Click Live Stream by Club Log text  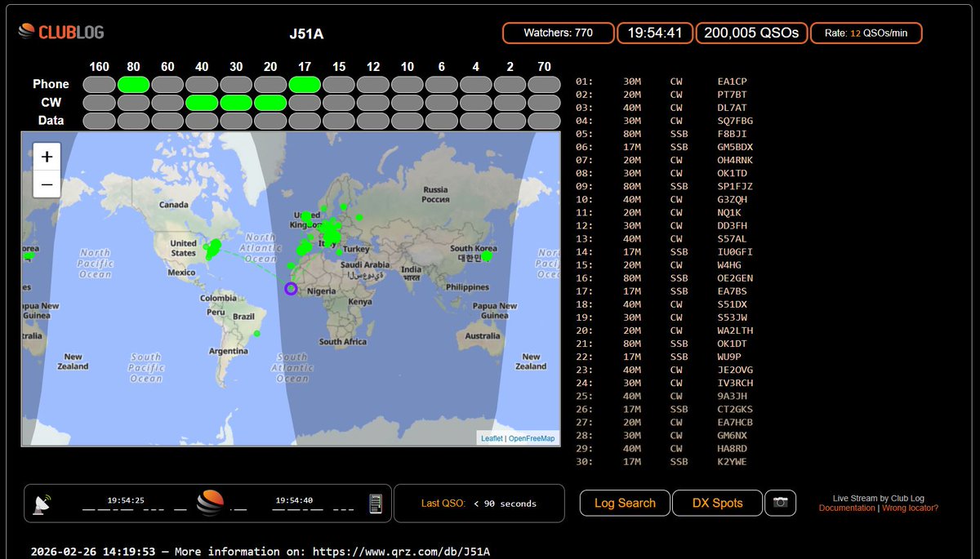pos(879,499)
